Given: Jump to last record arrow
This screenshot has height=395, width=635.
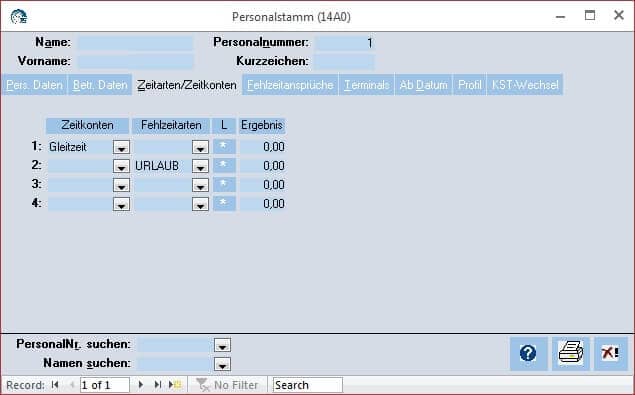Looking at the screenshot, I should [x=158, y=384].
